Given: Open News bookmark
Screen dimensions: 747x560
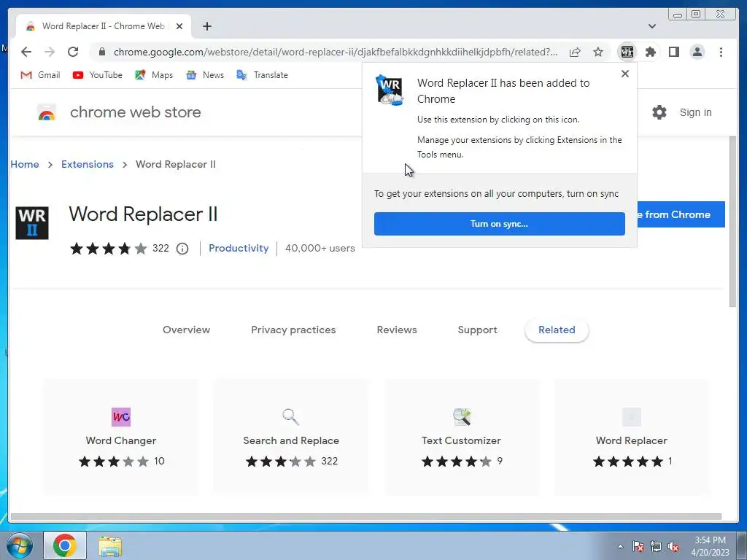Looking at the screenshot, I should click(x=205, y=75).
